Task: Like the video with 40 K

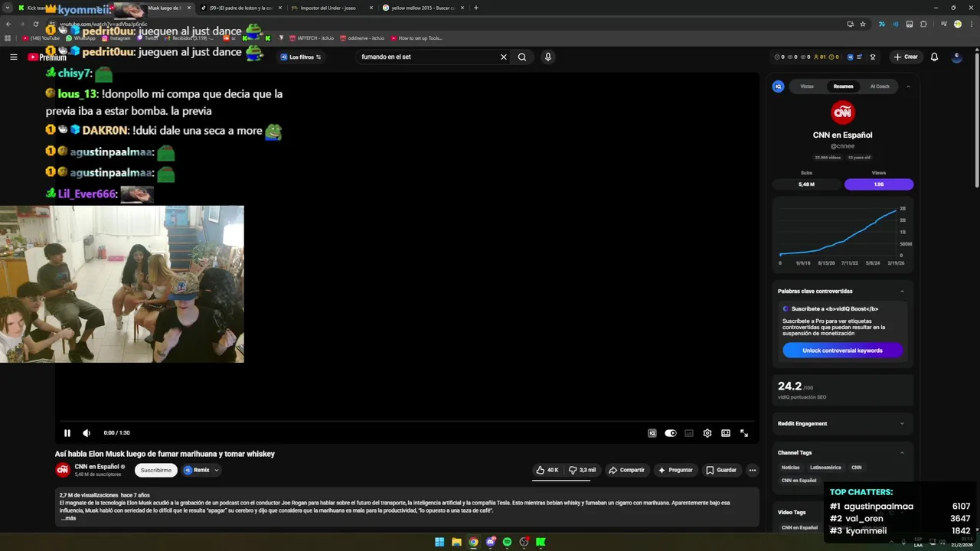Action: coord(548,470)
